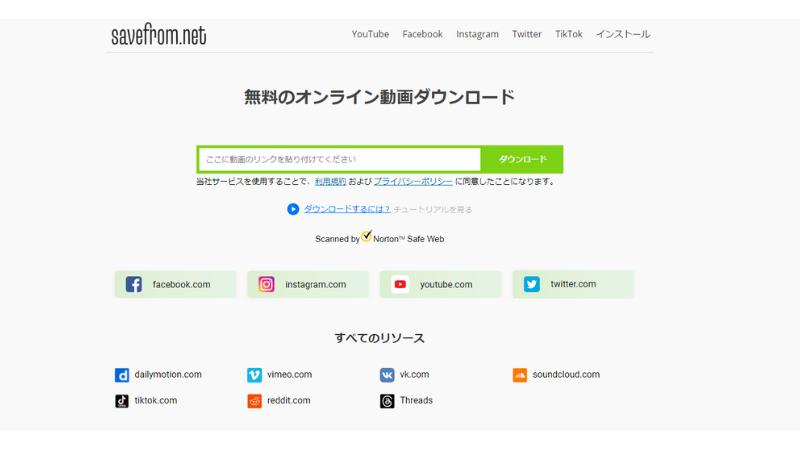Click the dailymotion icon
The image size is (800, 450).
click(122, 375)
